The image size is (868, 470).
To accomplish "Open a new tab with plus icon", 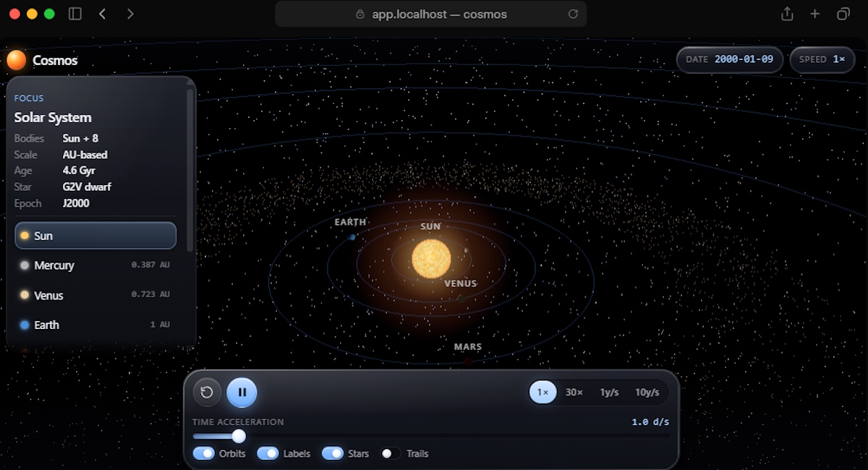I will click(815, 14).
